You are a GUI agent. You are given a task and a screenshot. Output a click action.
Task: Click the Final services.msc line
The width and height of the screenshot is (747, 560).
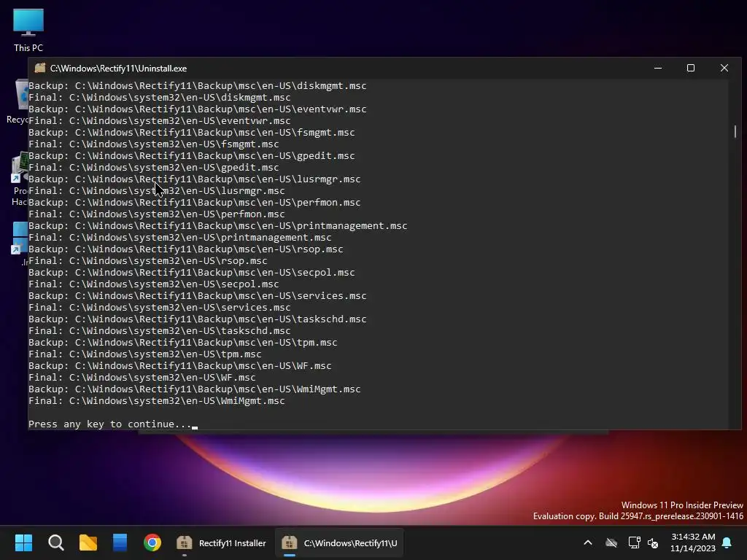(x=160, y=307)
